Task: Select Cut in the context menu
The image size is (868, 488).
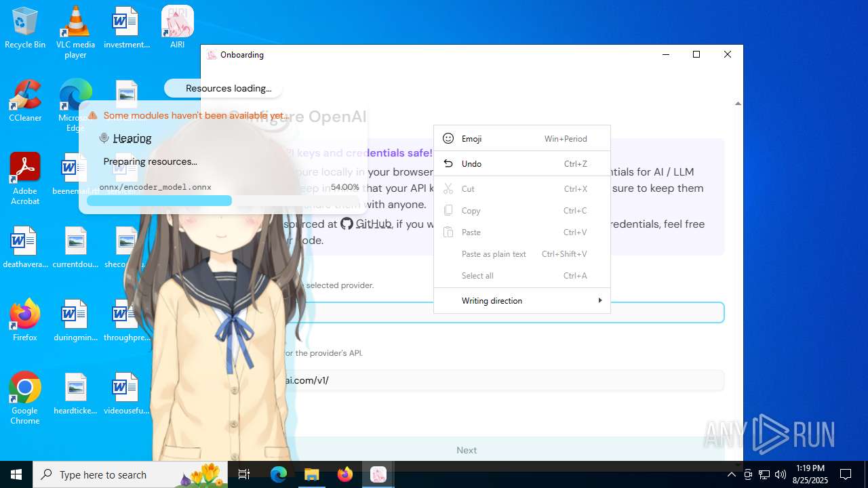Action: point(522,188)
